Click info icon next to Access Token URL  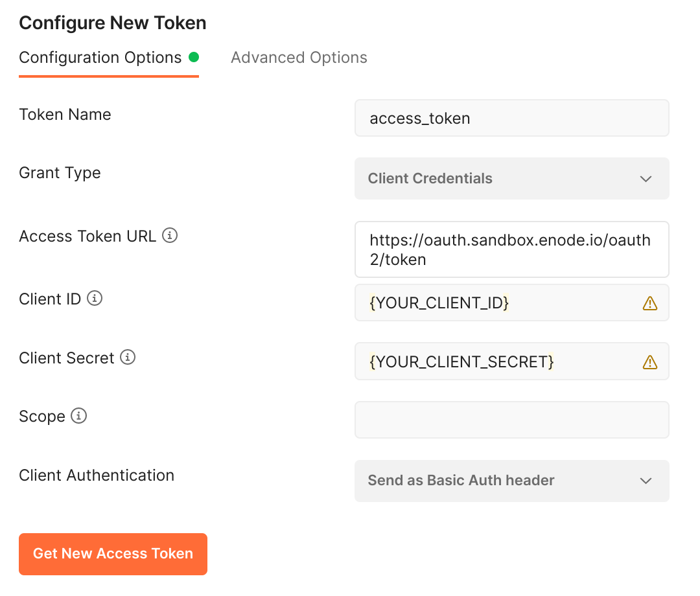[170, 236]
